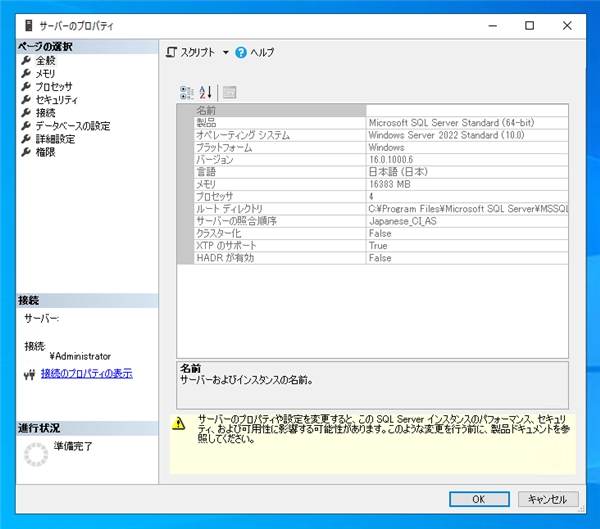Image resolution: width=600 pixels, height=529 pixels.
Task: Click the Windows Server 2022 Standard value
Action: (x=447, y=135)
